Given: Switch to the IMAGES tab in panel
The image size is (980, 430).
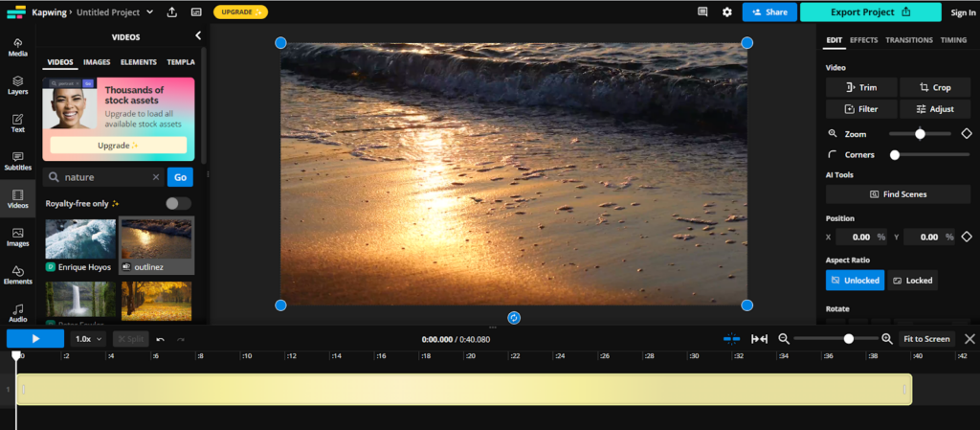Looking at the screenshot, I should (97, 62).
